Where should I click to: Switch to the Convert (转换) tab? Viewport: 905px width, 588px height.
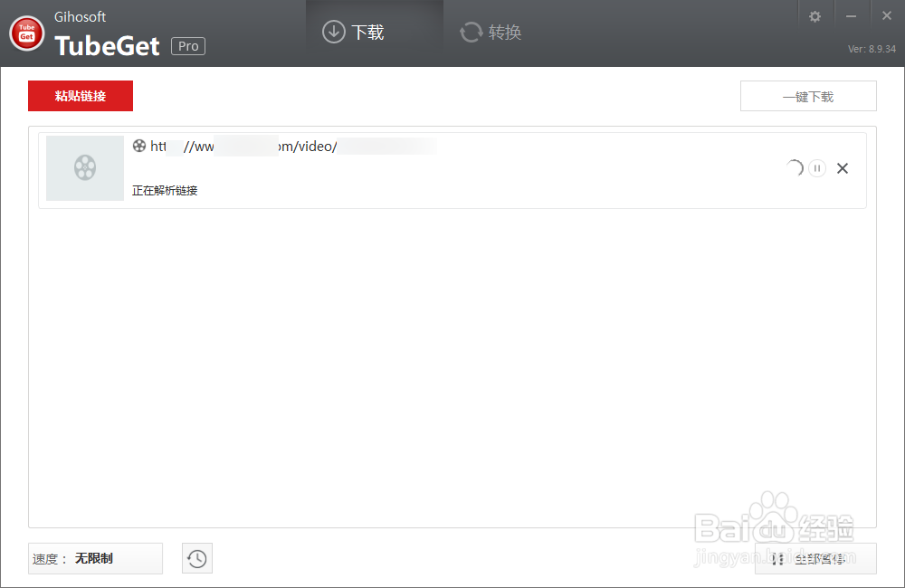[x=491, y=33]
